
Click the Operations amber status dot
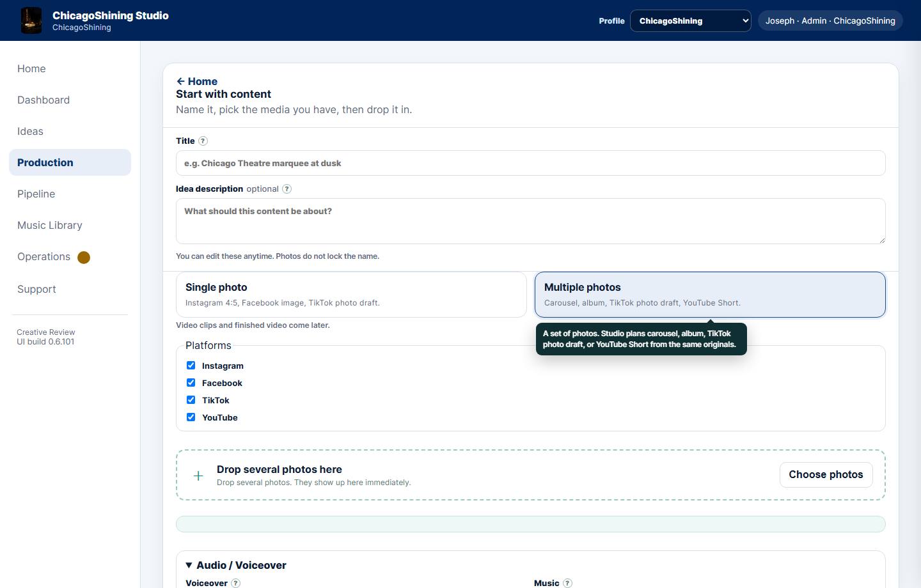84,257
